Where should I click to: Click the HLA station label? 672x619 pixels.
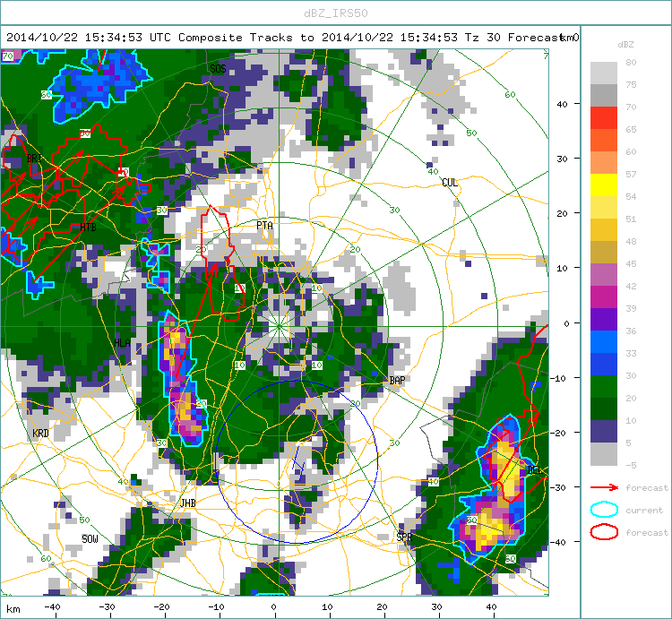click(x=122, y=343)
